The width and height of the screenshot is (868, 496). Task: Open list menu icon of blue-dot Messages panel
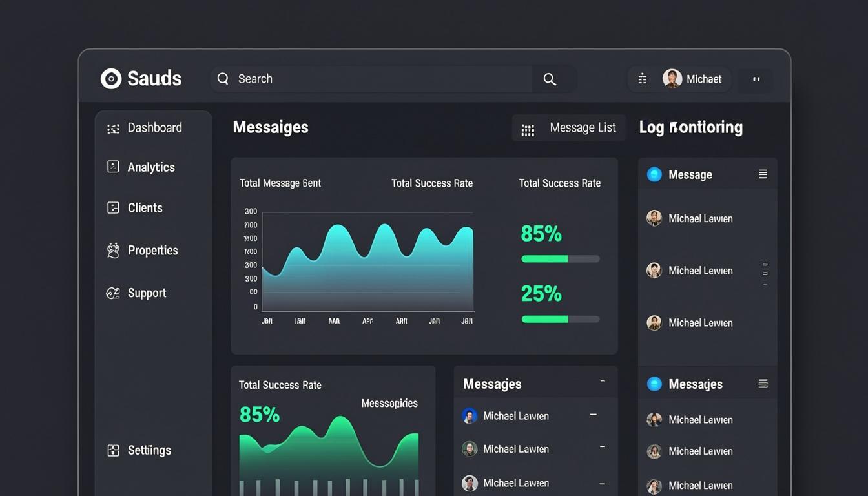(x=763, y=384)
